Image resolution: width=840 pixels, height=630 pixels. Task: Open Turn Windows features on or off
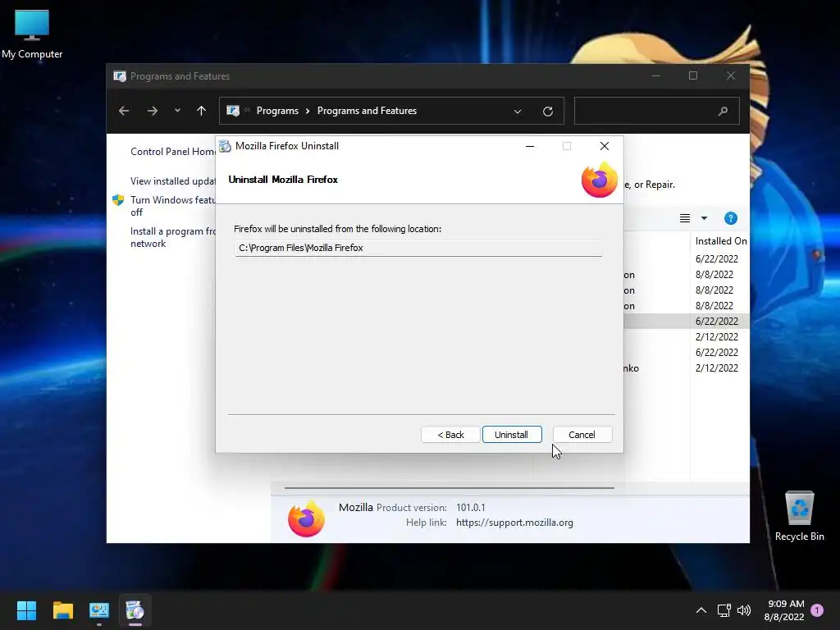pyautogui.click(x=173, y=206)
